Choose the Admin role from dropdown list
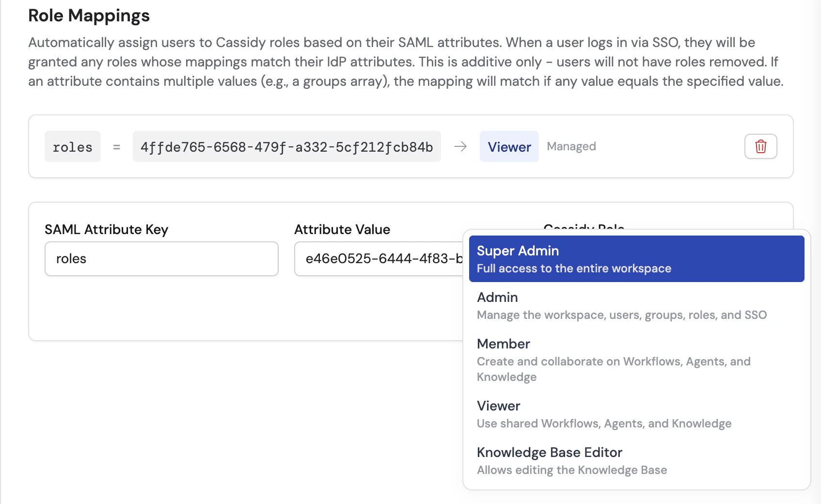 (x=636, y=305)
